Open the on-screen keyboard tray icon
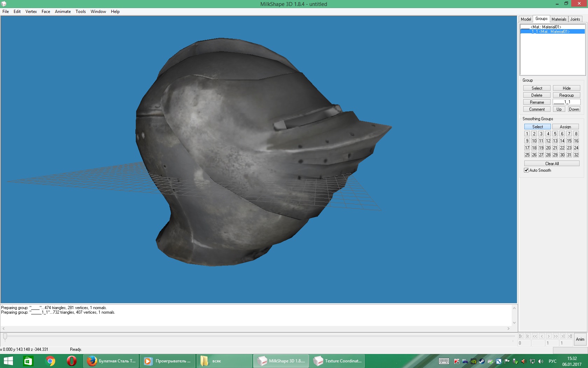588x368 pixels. 444,361
